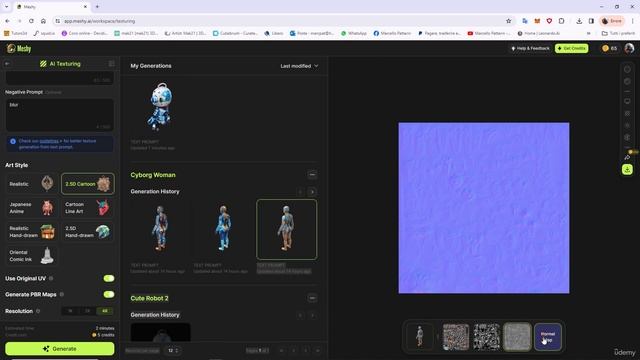Go to previous Cyborg Woman generation history
Screen dimensions: 640x360
point(300,192)
